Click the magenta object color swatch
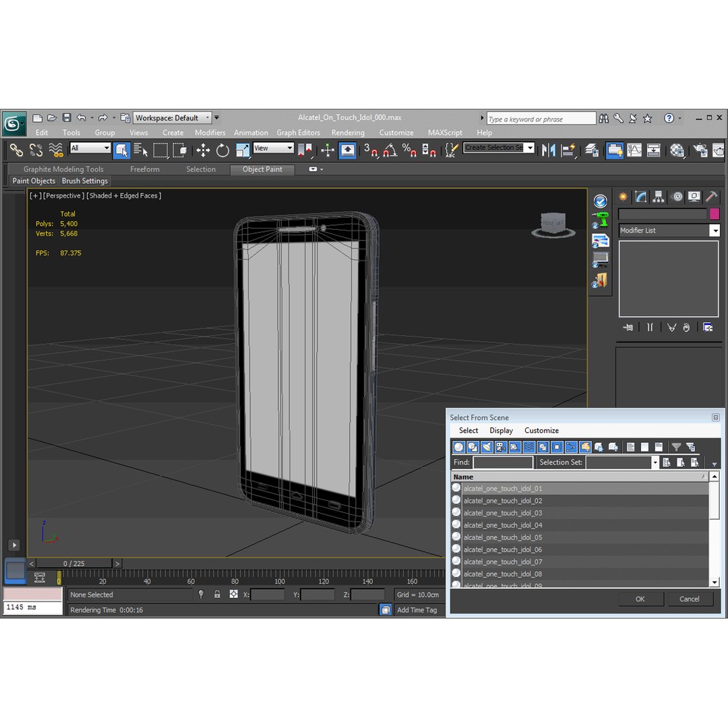The height and width of the screenshot is (728, 728). pos(715,214)
